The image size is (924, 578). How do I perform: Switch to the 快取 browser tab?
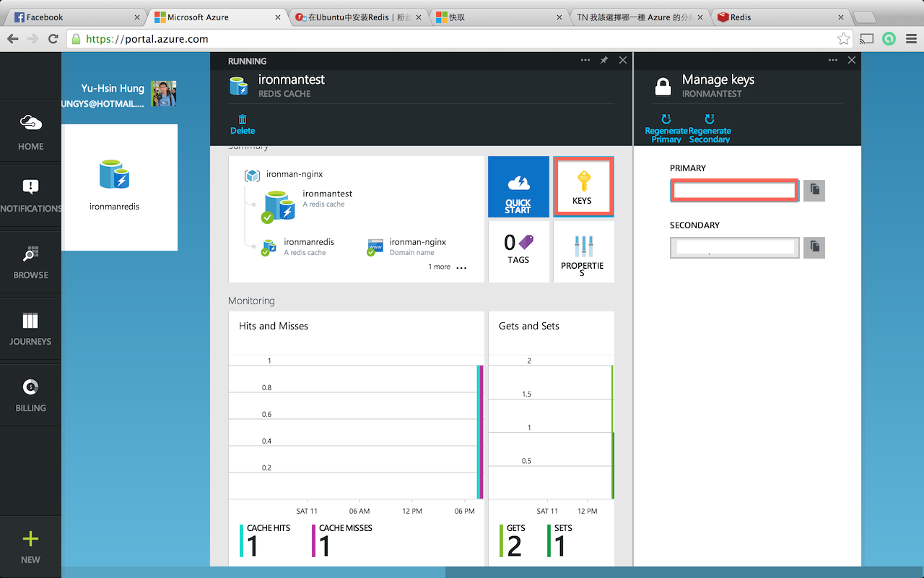(x=498, y=17)
